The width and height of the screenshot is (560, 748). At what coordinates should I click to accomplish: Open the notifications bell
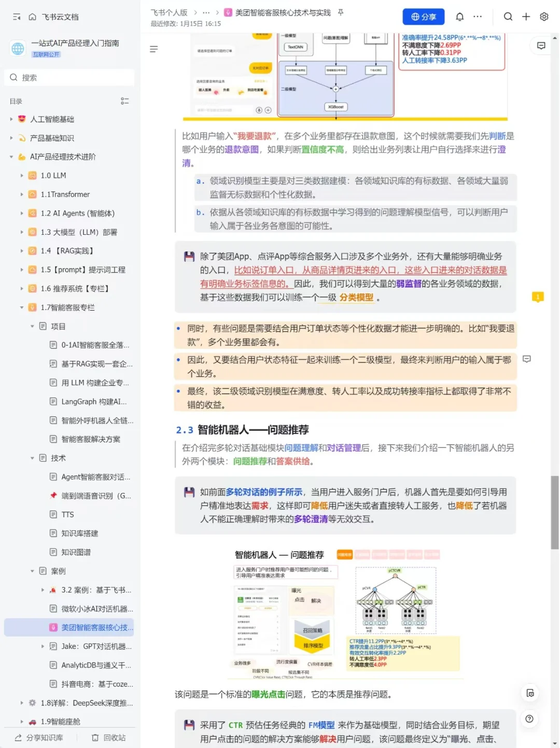coord(459,17)
